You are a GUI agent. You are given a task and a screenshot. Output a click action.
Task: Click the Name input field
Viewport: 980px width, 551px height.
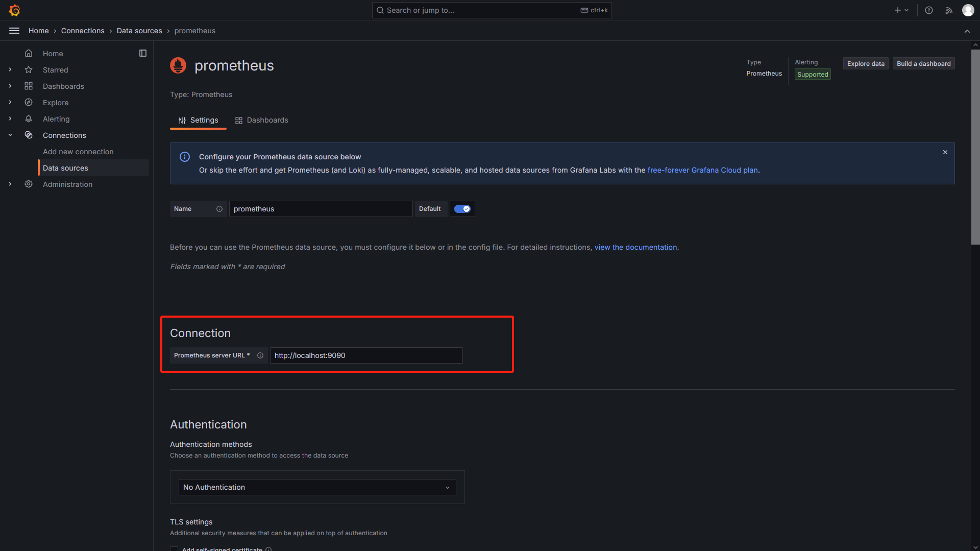(321, 209)
